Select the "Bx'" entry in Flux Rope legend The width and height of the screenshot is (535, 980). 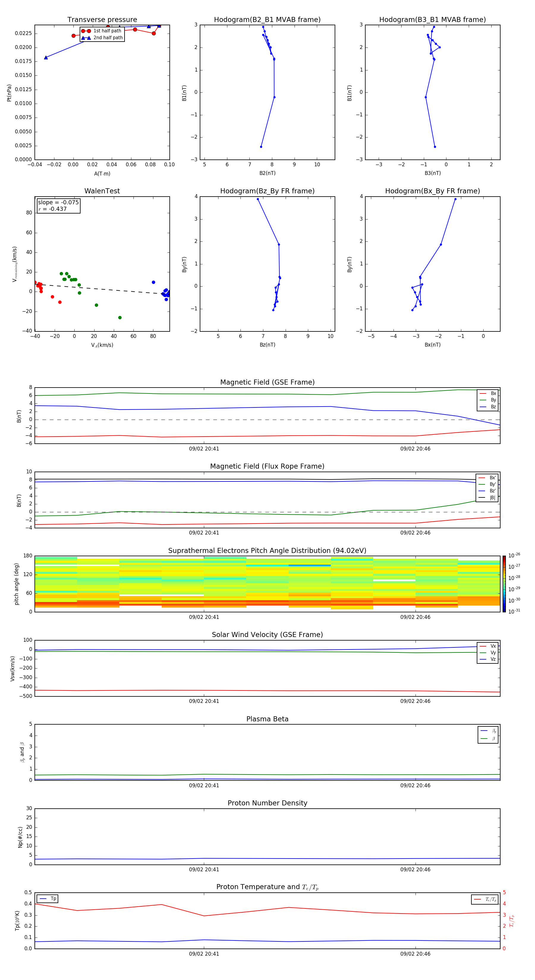point(487,478)
